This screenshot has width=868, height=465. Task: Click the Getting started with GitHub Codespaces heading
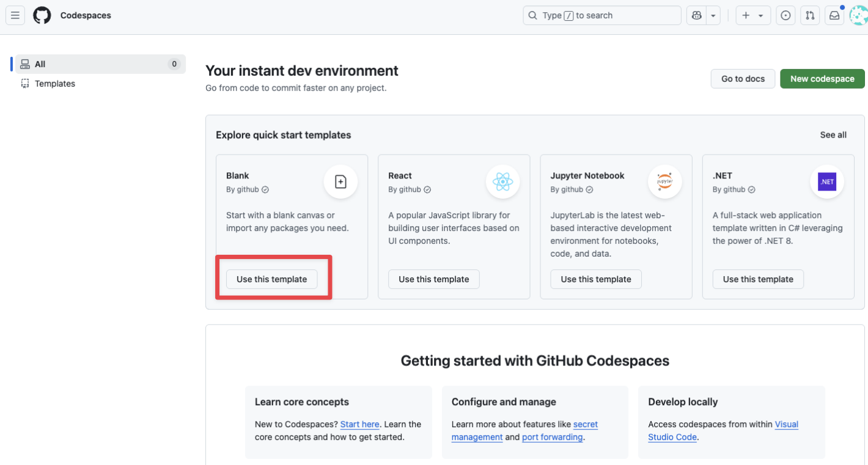[535, 361]
